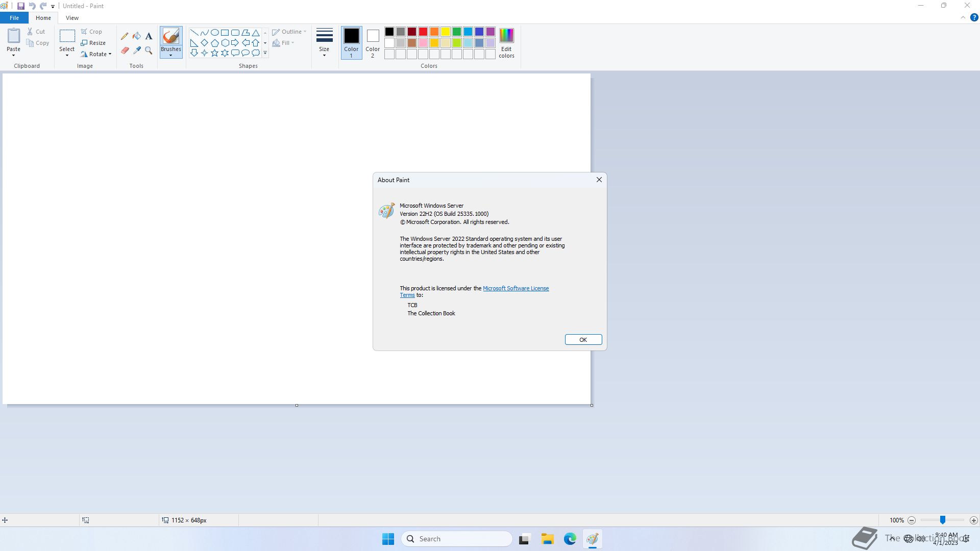
Task: Close the About Paint dialog
Action: [x=599, y=180]
